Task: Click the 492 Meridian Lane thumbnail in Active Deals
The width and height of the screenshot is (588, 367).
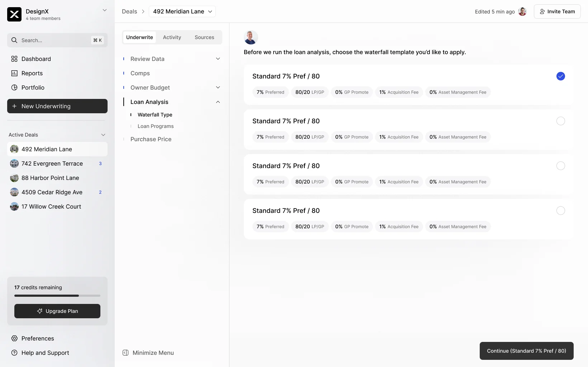Action: click(x=14, y=149)
